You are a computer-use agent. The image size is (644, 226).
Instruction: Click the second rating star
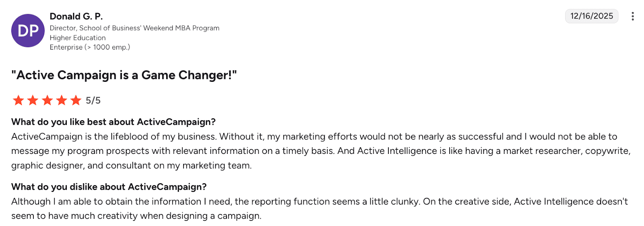[33, 100]
